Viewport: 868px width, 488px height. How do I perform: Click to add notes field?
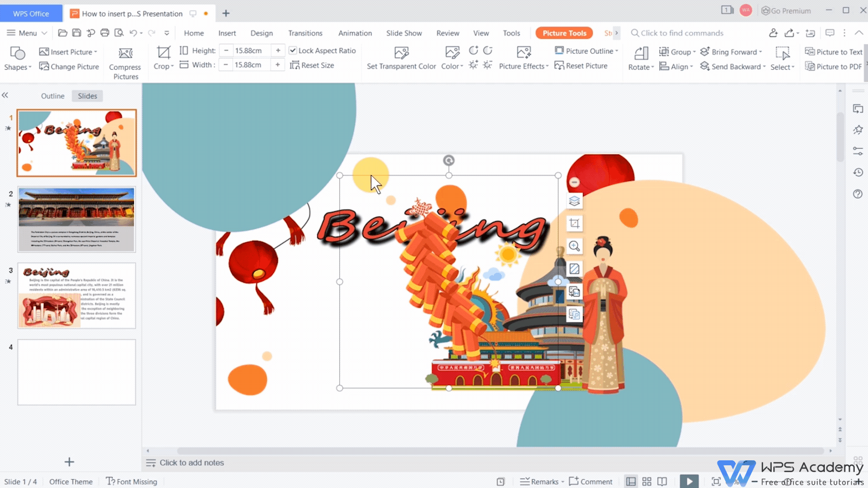coord(192,463)
